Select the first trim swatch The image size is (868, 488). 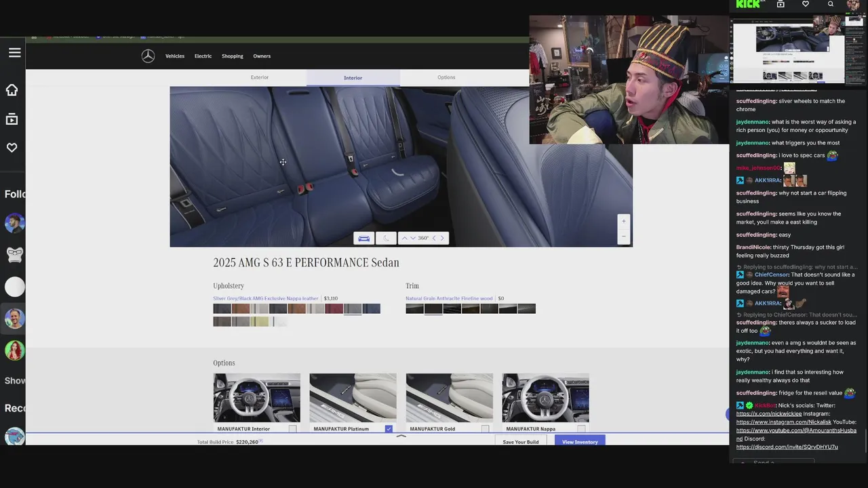(x=414, y=308)
